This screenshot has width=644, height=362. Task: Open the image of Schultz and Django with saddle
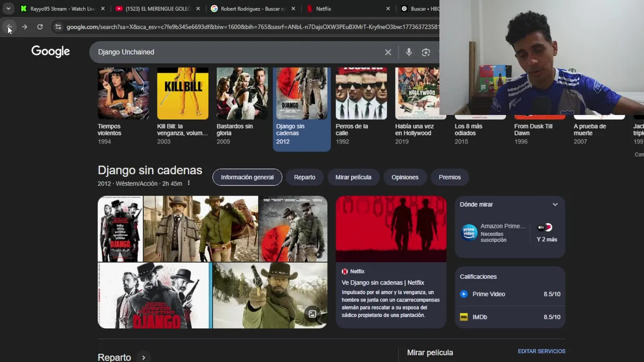[x=201, y=229]
